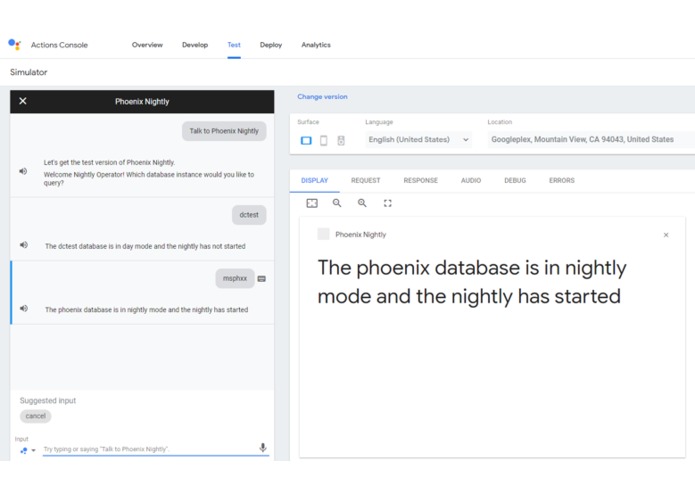Zoom out the display preview
Screen dimensions: 695x494
[x=337, y=203]
